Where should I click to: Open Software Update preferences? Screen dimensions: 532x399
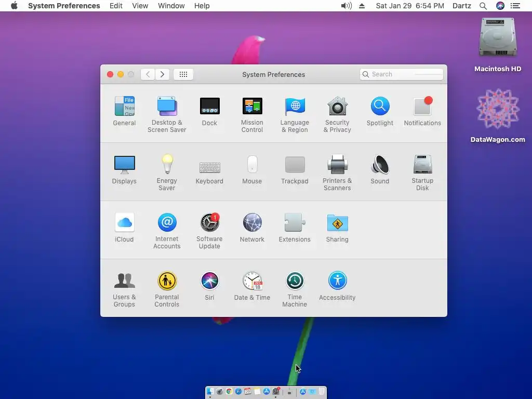point(209,231)
